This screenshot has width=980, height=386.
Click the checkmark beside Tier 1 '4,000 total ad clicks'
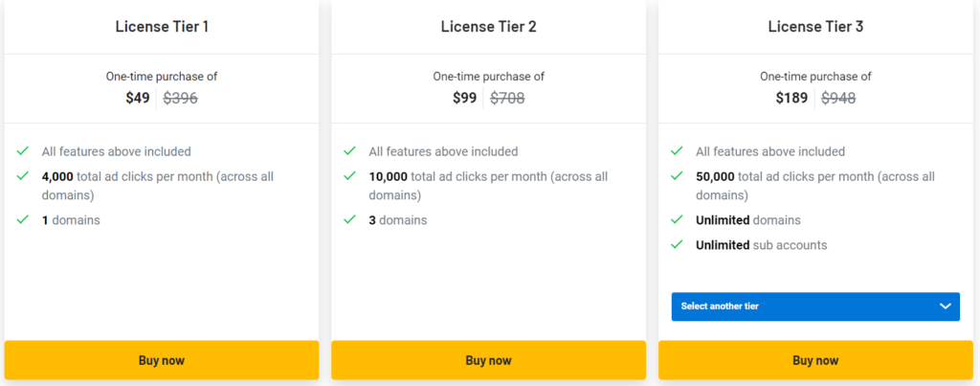23,176
